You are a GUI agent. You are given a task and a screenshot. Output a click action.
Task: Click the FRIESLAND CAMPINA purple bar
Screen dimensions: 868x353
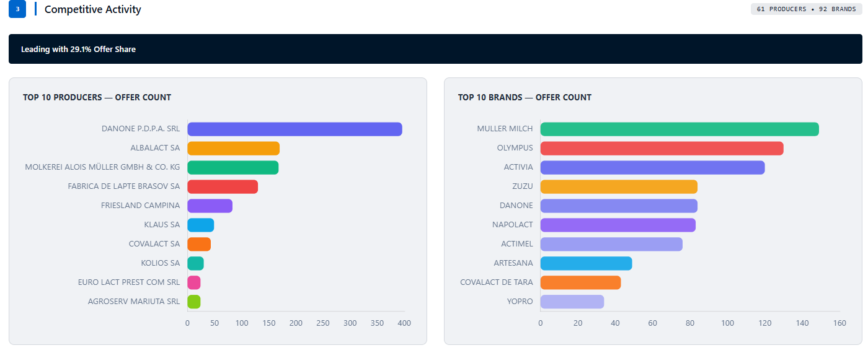point(210,206)
